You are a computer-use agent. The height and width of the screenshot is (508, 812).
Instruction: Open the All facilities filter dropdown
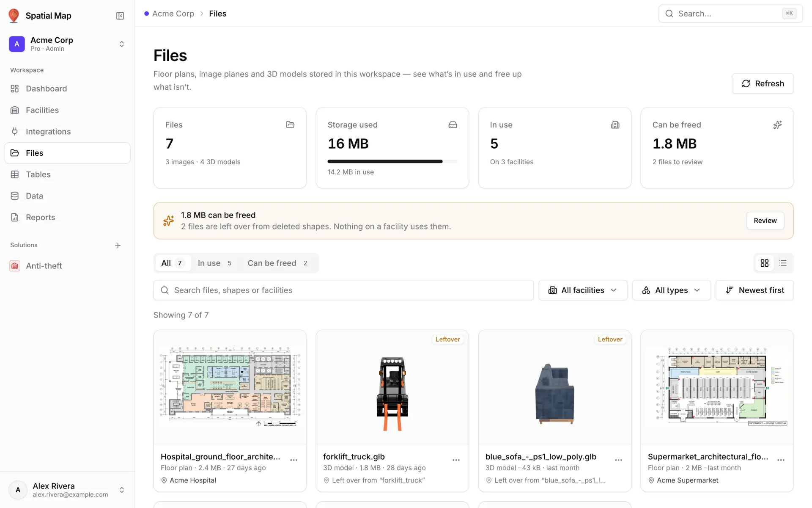pos(583,290)
